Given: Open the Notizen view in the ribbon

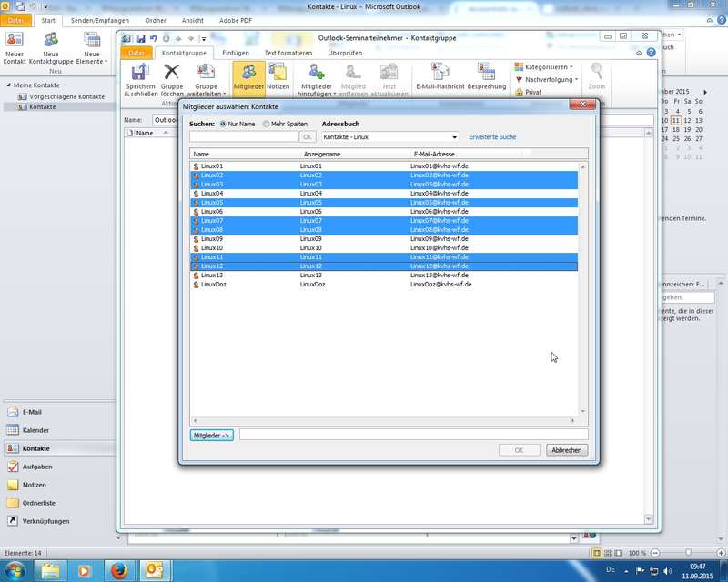Looking at the screenshot, I should click(278, 75).
